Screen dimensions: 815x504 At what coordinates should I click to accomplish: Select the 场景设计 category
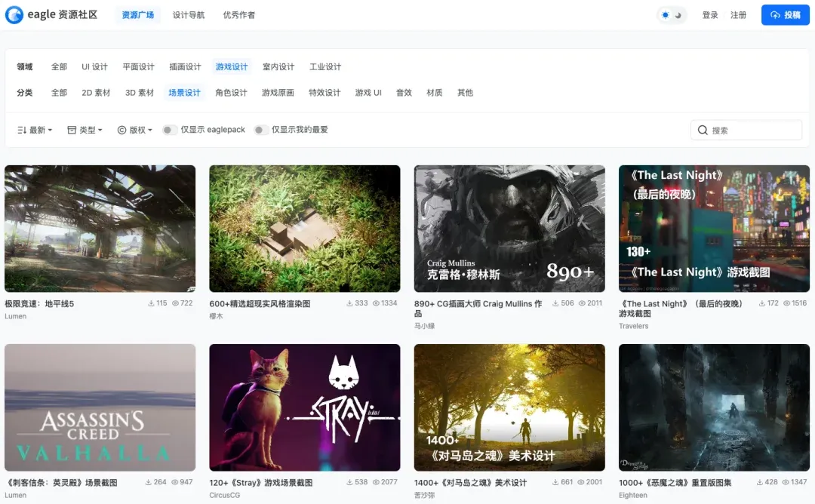(x=185, y=93)
